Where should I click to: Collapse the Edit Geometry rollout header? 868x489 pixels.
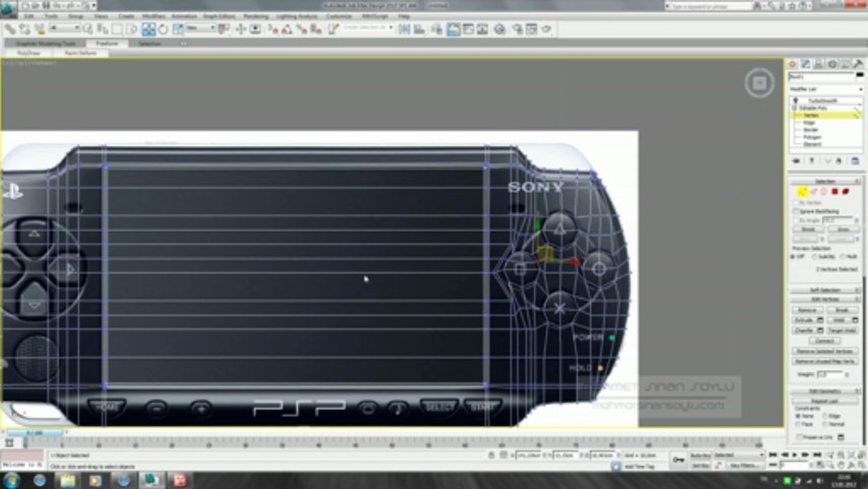825,391
